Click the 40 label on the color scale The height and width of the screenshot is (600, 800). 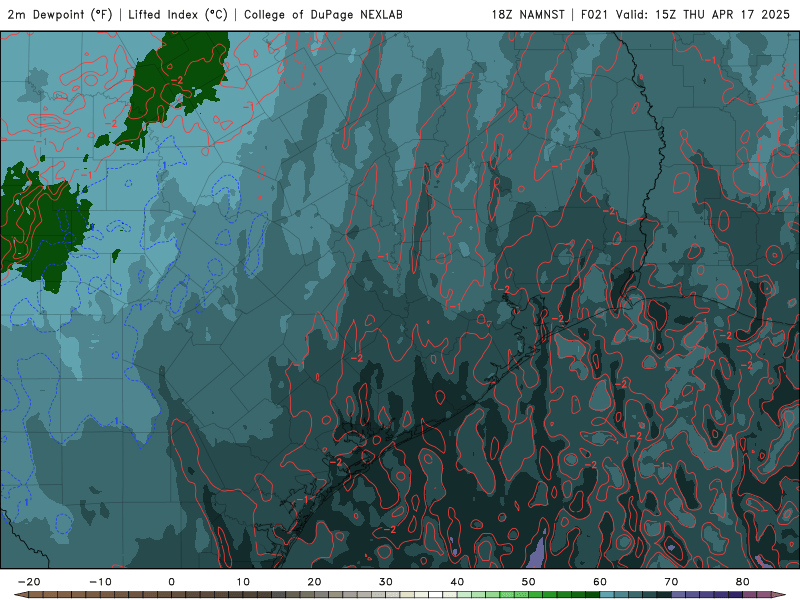click(457, 582)
